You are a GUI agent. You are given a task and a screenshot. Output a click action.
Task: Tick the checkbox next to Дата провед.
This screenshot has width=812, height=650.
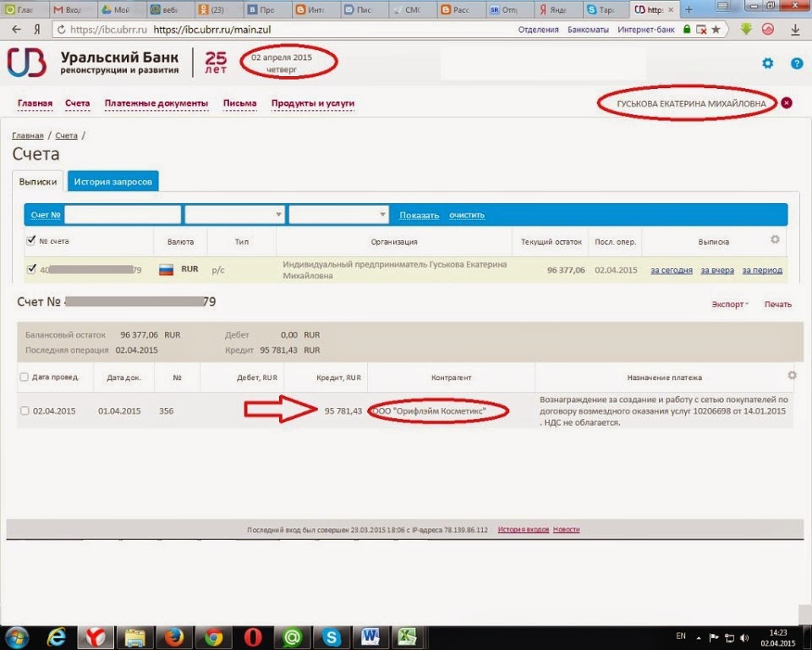(24, 377)
